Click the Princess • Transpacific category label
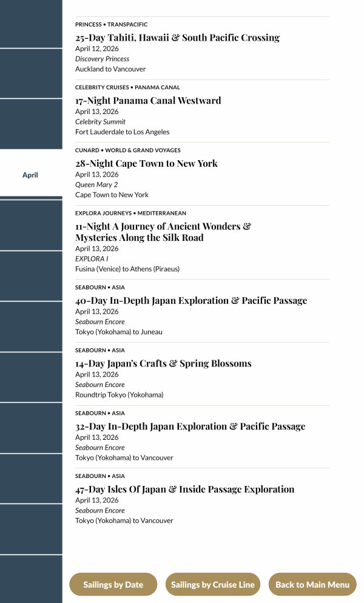364x603 pixels. (111, 25)
